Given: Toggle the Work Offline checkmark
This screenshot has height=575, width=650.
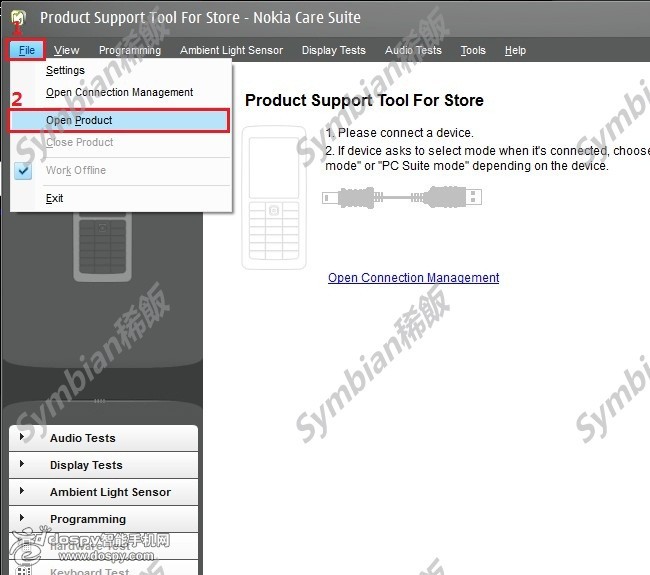Looking at the screenshot, I should tap(25, 170).
